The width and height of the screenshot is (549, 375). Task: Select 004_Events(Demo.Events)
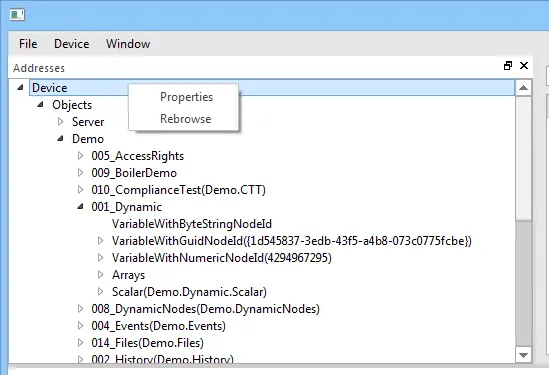pos(159,326)
